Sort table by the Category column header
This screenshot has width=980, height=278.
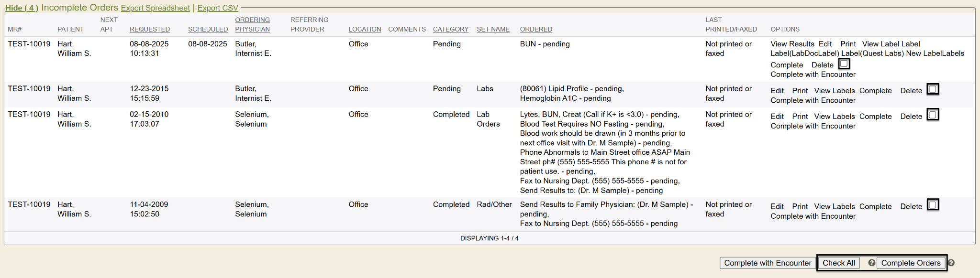(450, 29)
